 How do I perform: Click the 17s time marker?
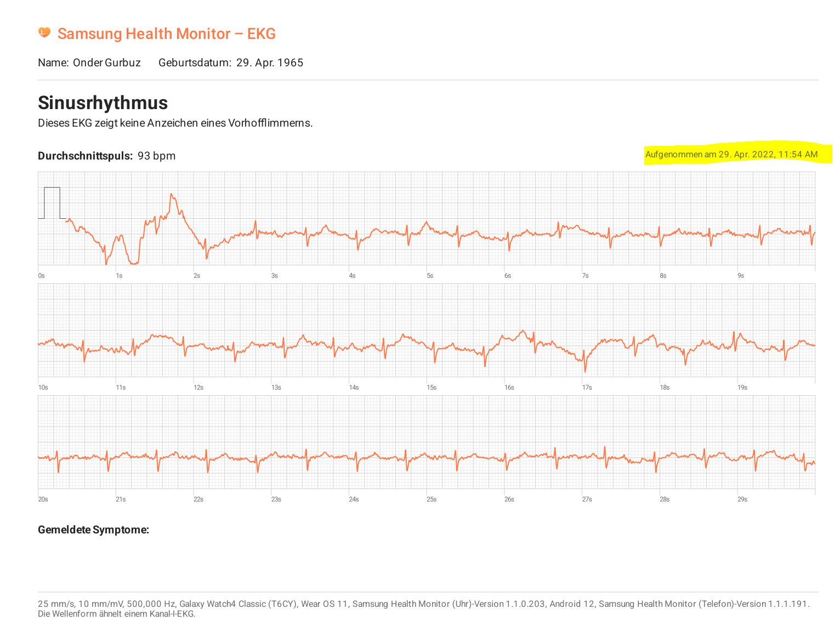pyautogui.click(x=587, y=388)
